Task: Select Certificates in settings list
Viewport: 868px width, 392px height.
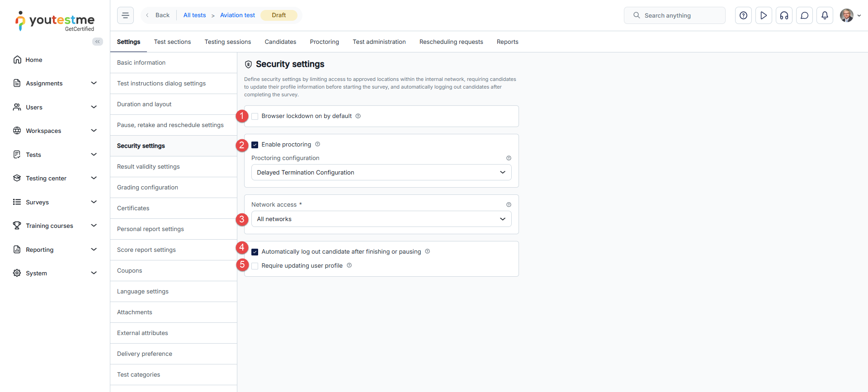Action: tap(174, 208)
